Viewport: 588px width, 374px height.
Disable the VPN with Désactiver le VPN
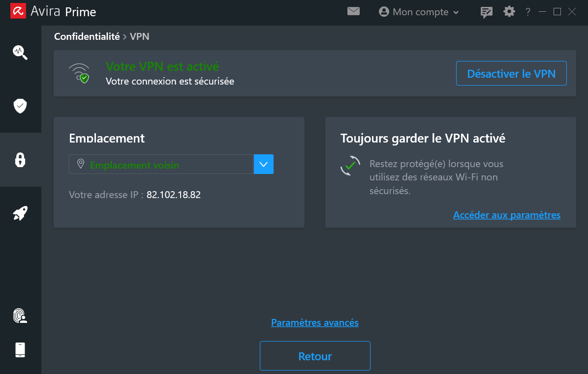pyautogui.click(x=511, y=73)
